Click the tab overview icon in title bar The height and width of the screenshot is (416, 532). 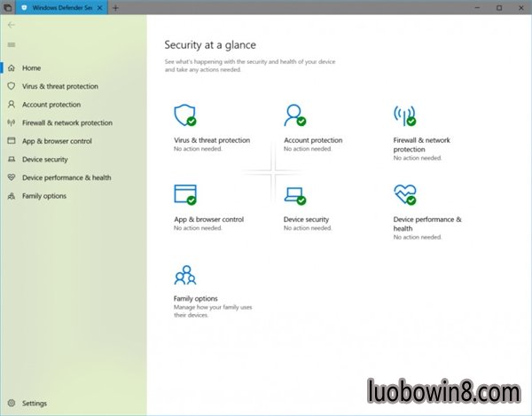click(7, 7)
